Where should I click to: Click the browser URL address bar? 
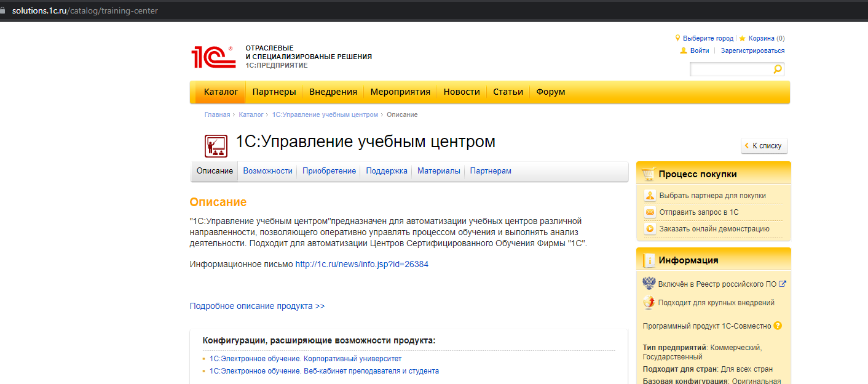[x=85, y=10]
